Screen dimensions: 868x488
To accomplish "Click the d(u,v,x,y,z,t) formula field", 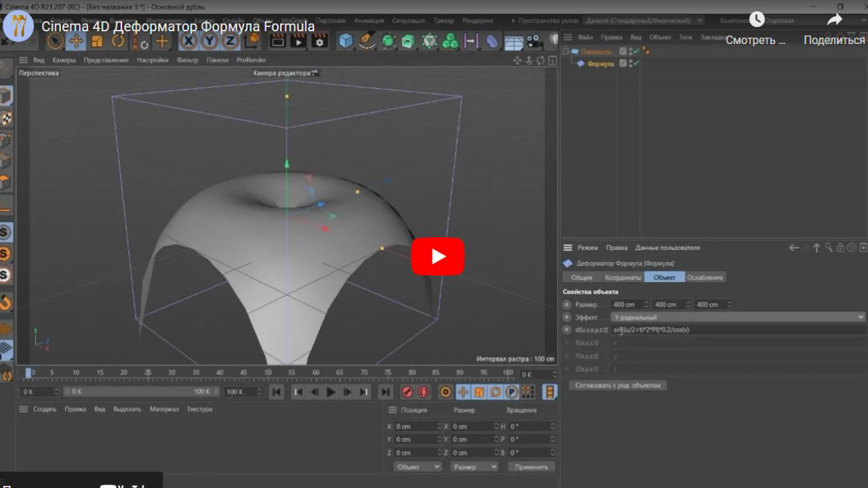I will 738,329.
